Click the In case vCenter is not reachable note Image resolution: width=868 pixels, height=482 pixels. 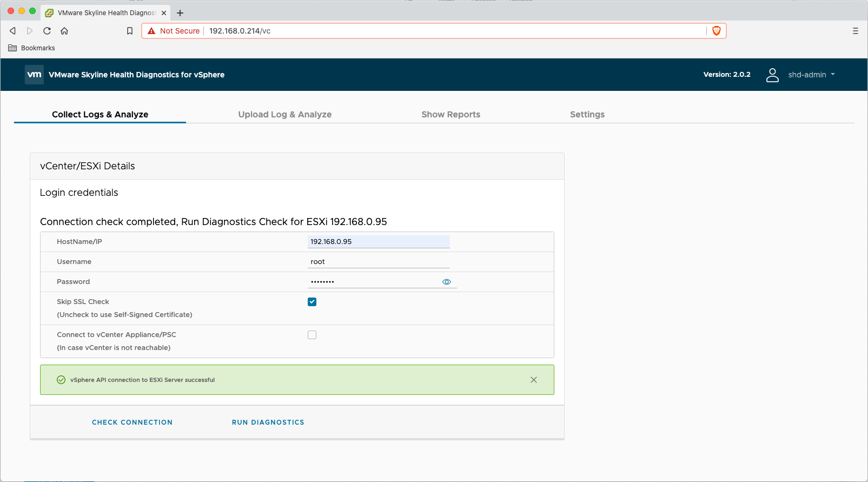pos(114,348)
